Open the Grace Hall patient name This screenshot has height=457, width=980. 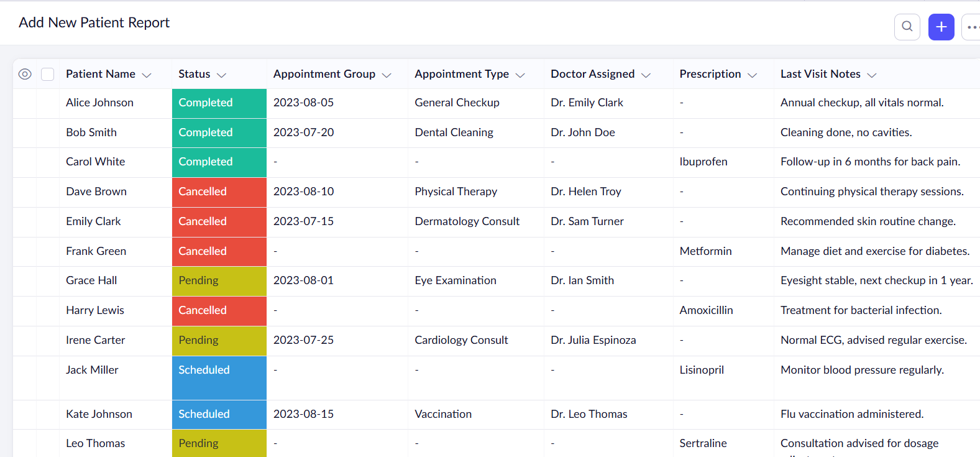[91, 280]
